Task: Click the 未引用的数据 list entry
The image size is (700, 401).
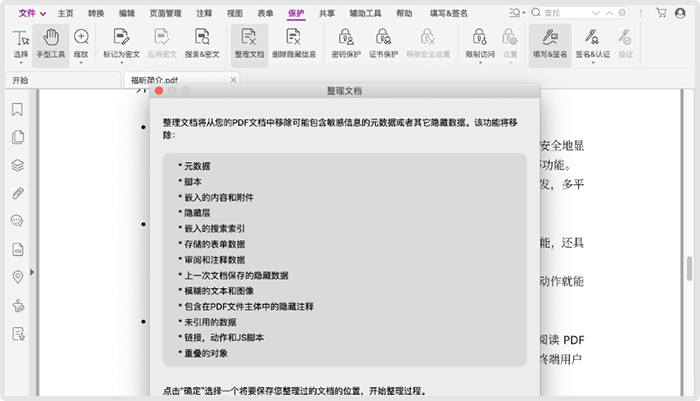Action: point(210,322)
